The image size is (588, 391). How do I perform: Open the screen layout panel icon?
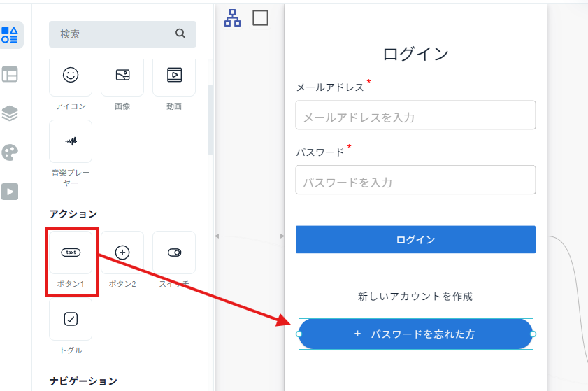(x=10, y=74)
